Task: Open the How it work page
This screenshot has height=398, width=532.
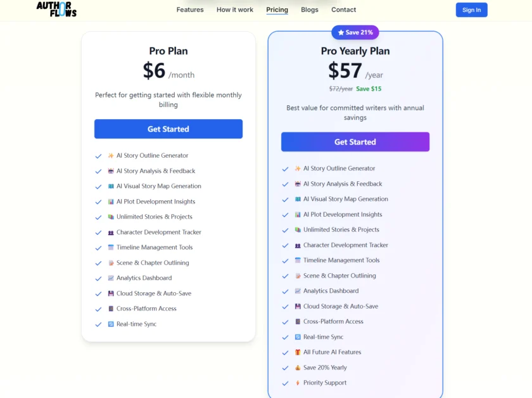Action: point(234,10)
